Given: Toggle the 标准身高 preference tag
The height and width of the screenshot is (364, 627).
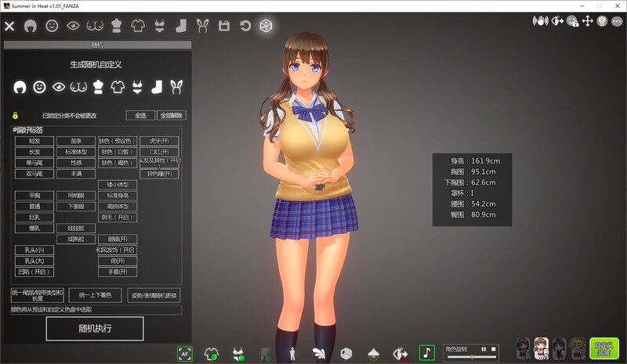Looking at the screenshot, I should [118, 196].
